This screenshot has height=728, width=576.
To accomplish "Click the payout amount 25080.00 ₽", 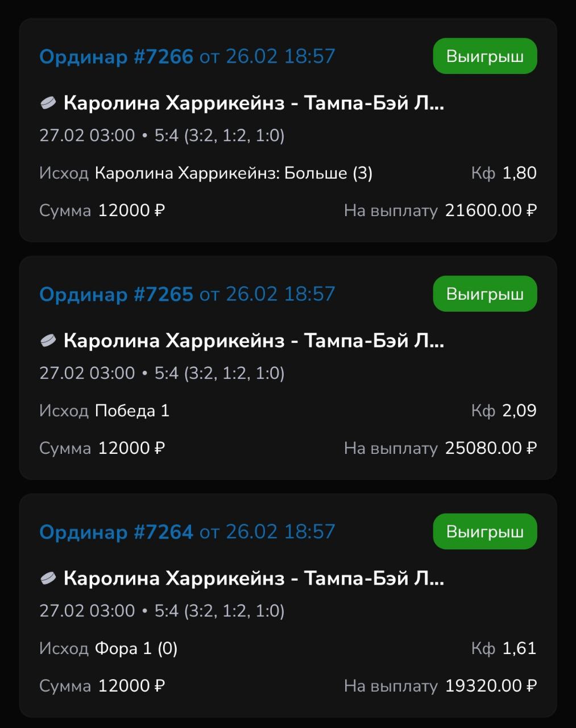I will pos(491,448).
